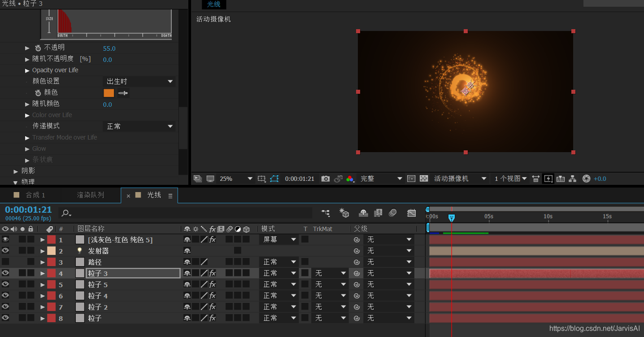Open the 传递模式 dropdown 正常
Viewport: 644px width, 337px height.
pos(139,127)
